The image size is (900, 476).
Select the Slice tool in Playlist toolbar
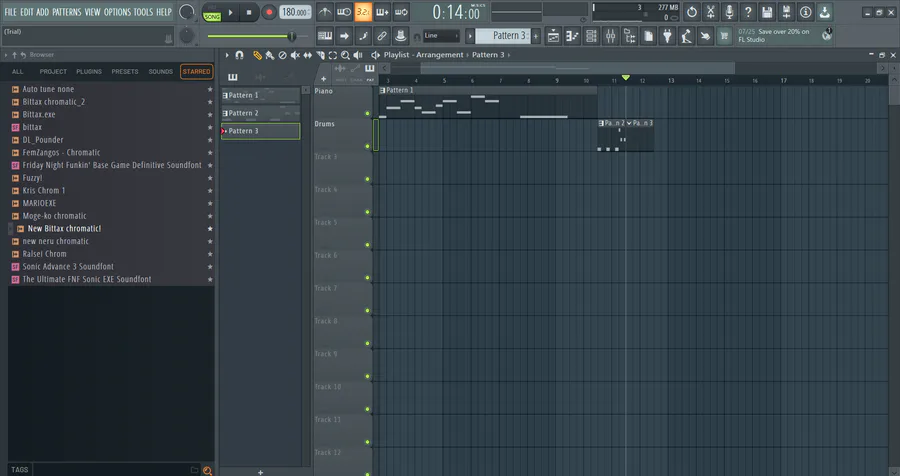tap(320, 55)
